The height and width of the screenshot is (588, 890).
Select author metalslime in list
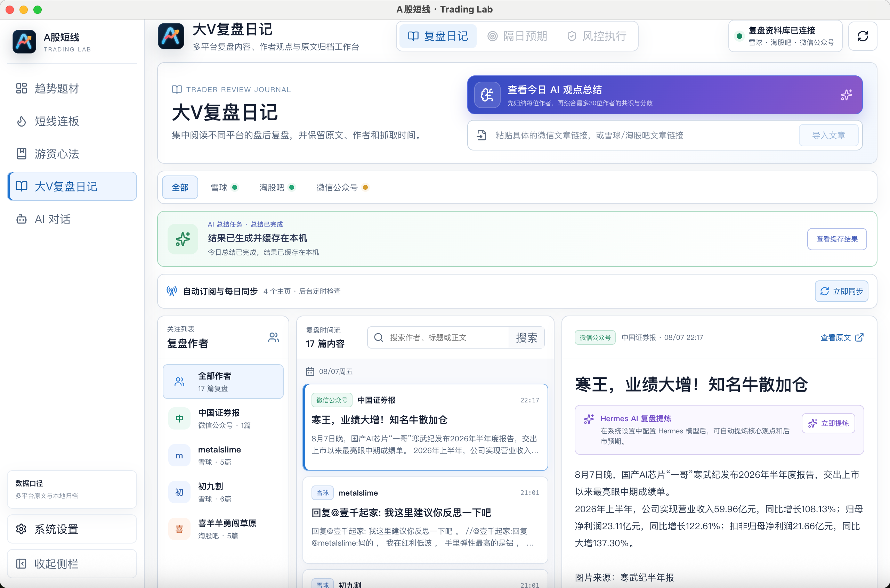coord(223,455)
